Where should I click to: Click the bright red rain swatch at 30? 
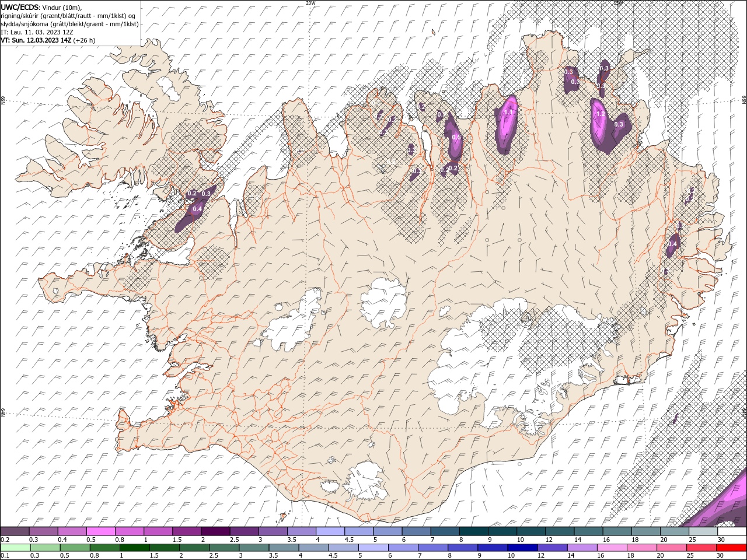pos(731,548)
